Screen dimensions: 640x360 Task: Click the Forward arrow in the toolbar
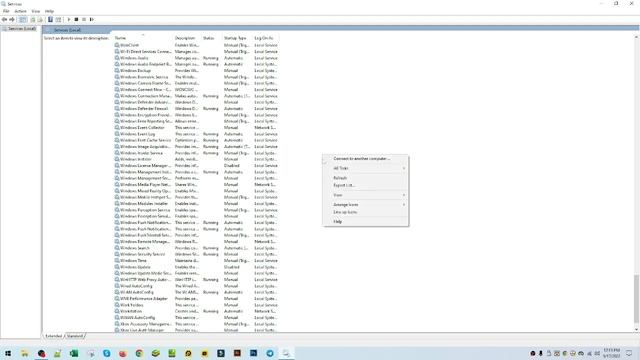12,20
